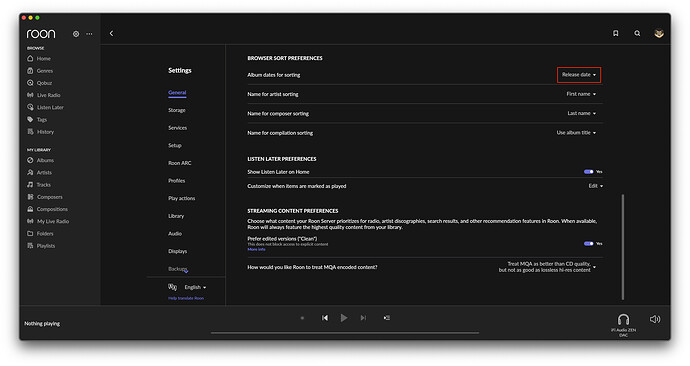Click the Roon logo

point(41,34)
